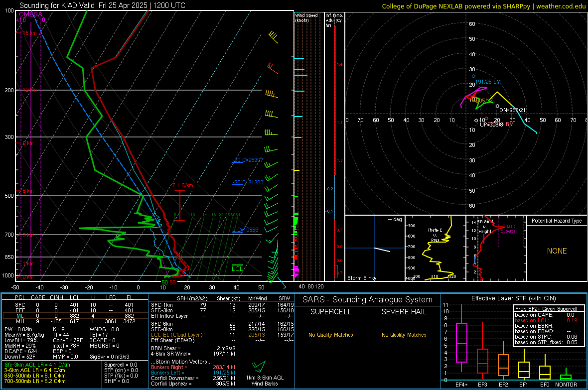Click the red 'based on LCL: 0.19' line
Screen dimensions: 588x390
(546, 321)
